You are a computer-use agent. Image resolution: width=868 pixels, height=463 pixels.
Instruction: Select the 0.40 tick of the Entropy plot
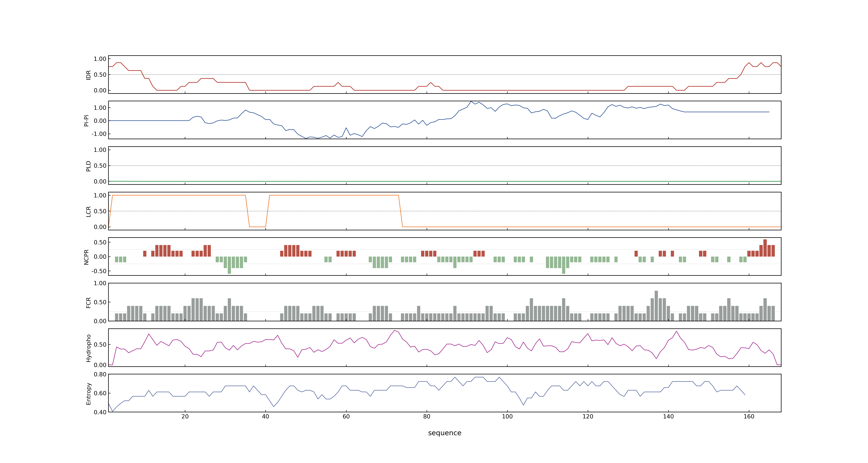100,412
